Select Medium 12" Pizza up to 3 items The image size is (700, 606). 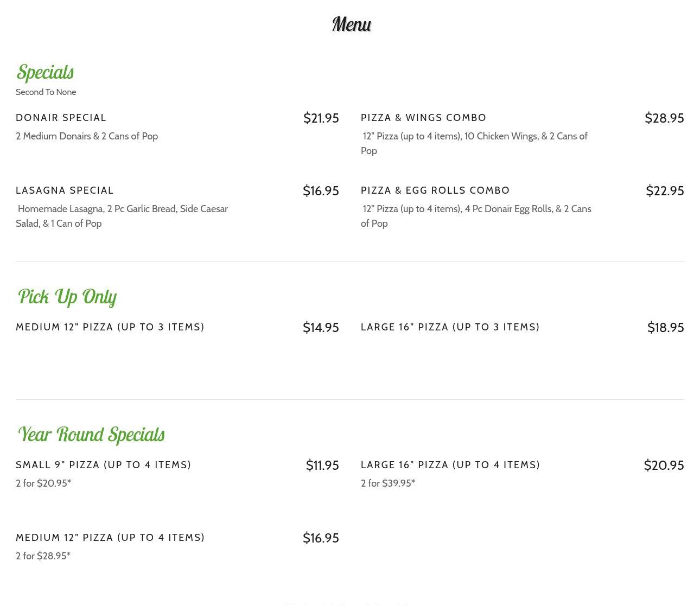[x=110, y=327]
